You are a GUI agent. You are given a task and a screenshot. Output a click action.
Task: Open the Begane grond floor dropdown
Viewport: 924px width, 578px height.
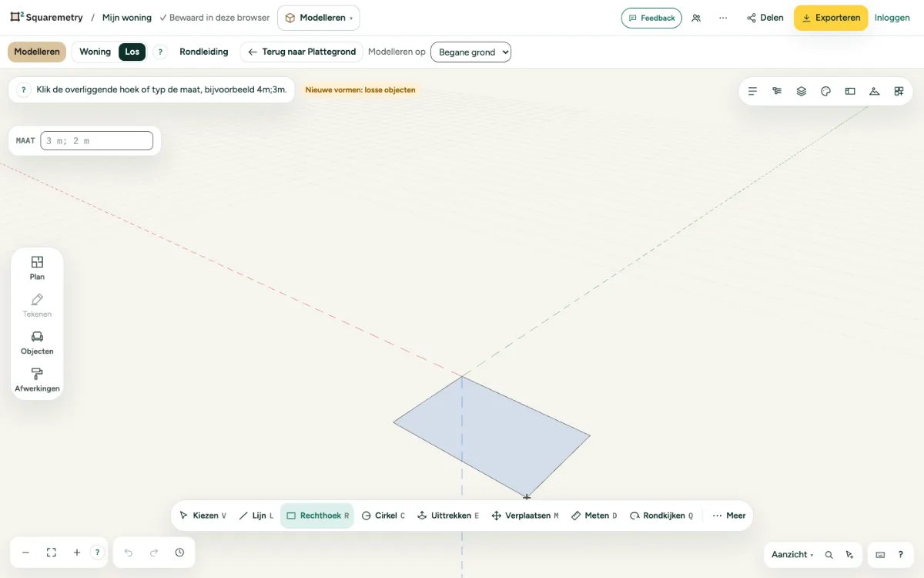(x=470, y=52)
